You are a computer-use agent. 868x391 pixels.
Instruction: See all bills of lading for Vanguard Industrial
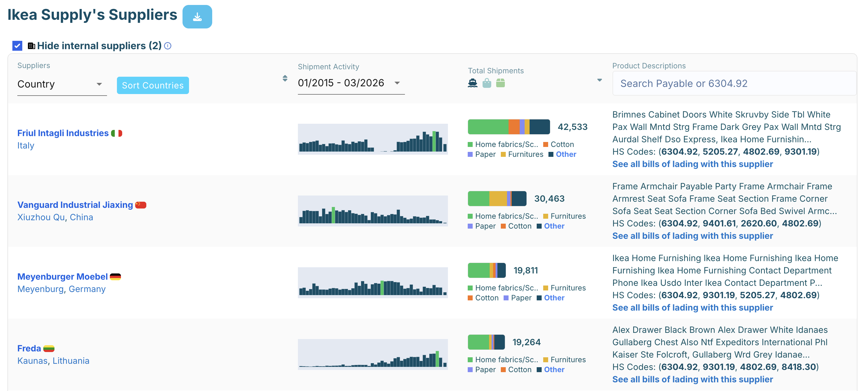click(x=692, y=236)
